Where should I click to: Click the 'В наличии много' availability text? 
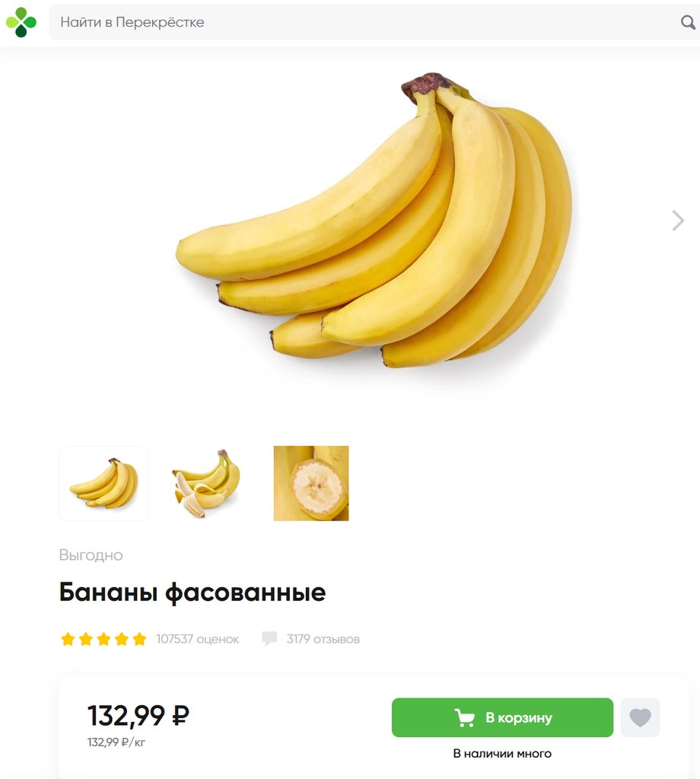point(502,754)
